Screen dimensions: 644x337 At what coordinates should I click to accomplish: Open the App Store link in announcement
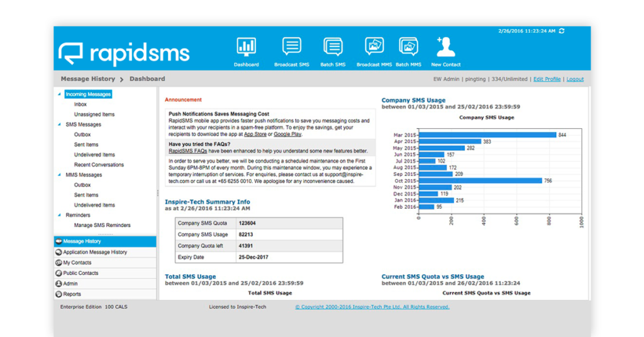click(x=255, y=134)
